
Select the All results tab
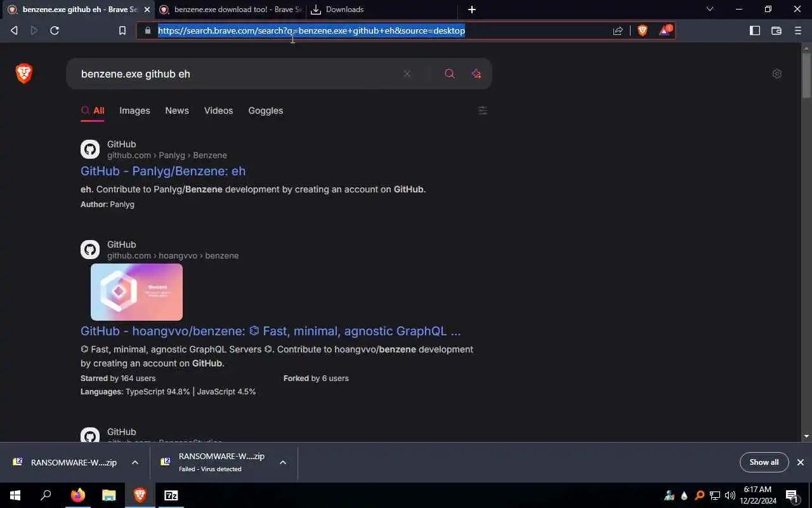[x=93, y=110]
